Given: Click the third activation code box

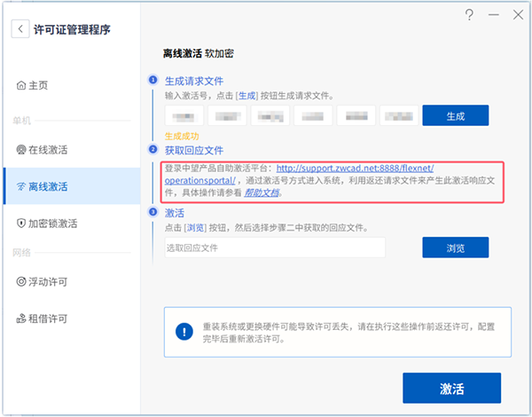Looking at the screenshot, I should (x=270, y=115).
